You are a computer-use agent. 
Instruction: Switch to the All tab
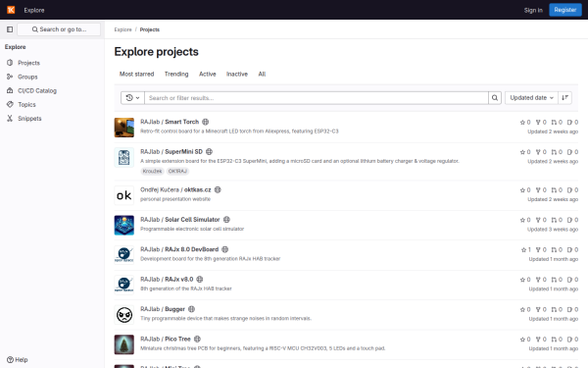(262, 74)
